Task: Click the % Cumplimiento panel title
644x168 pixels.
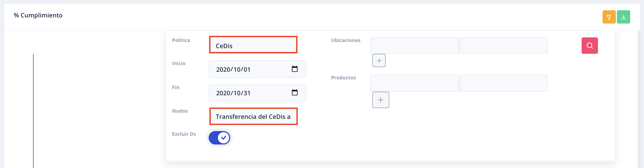Action: pos(38,15)
